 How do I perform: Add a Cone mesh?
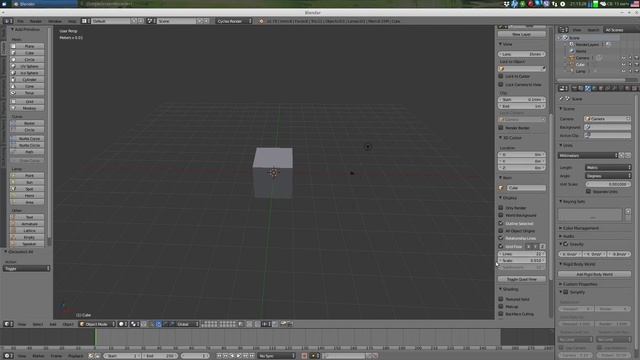pos(27,86)
